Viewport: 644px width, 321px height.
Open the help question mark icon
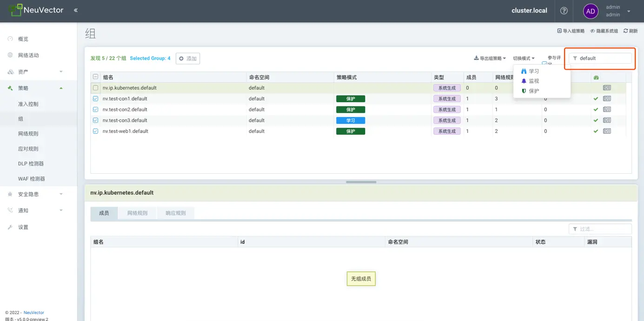click(x=564, y=11)
